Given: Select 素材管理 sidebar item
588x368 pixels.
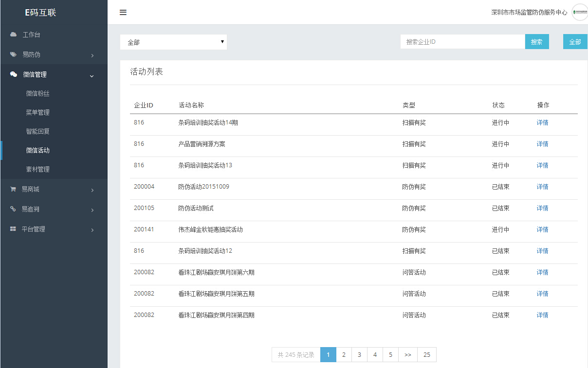Looking at the screenshot, I should point(38,169).
